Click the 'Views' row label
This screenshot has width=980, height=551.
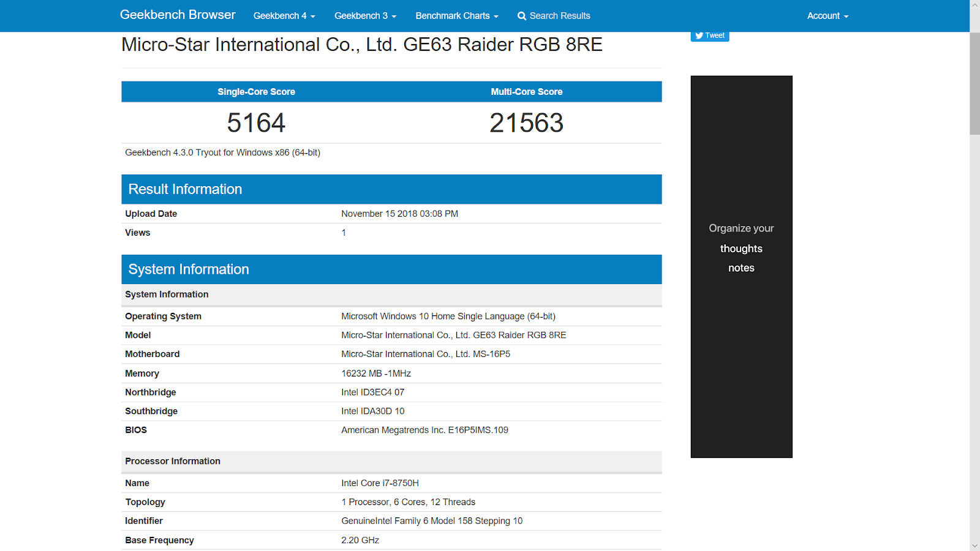point(137,233)
